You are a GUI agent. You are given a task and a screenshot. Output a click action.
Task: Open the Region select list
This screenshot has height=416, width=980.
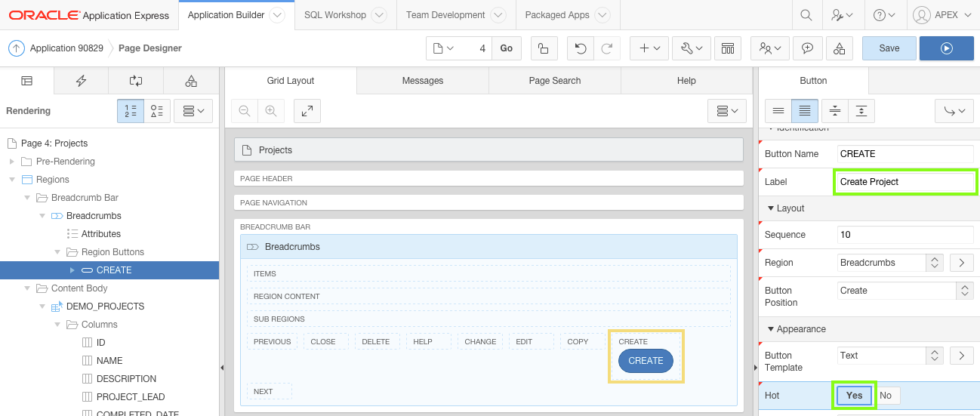point(891,263)
